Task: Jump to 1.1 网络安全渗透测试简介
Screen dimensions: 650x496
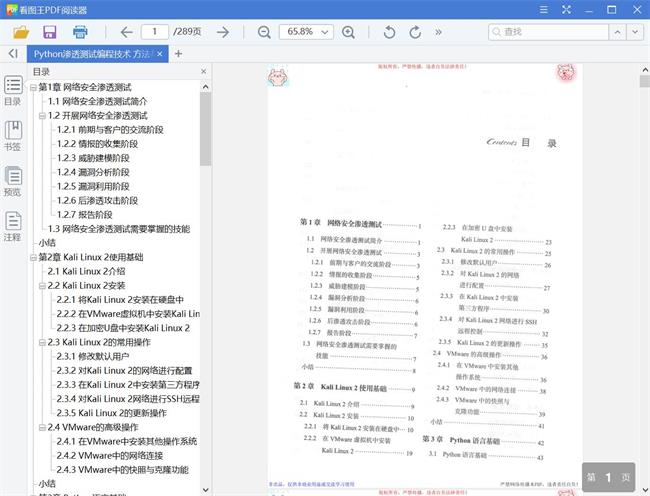Action: click(x=97, y=101)
